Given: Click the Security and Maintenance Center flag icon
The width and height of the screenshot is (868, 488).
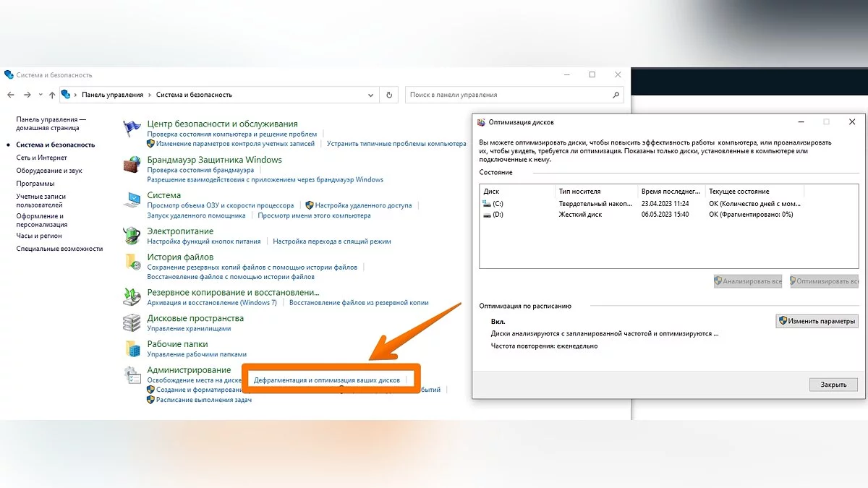Looking at the screenshot, I should tap(132, 129).
